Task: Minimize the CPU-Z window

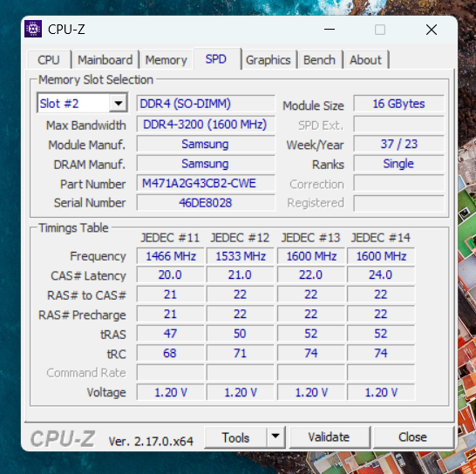Action: click(x=330, y=30)
